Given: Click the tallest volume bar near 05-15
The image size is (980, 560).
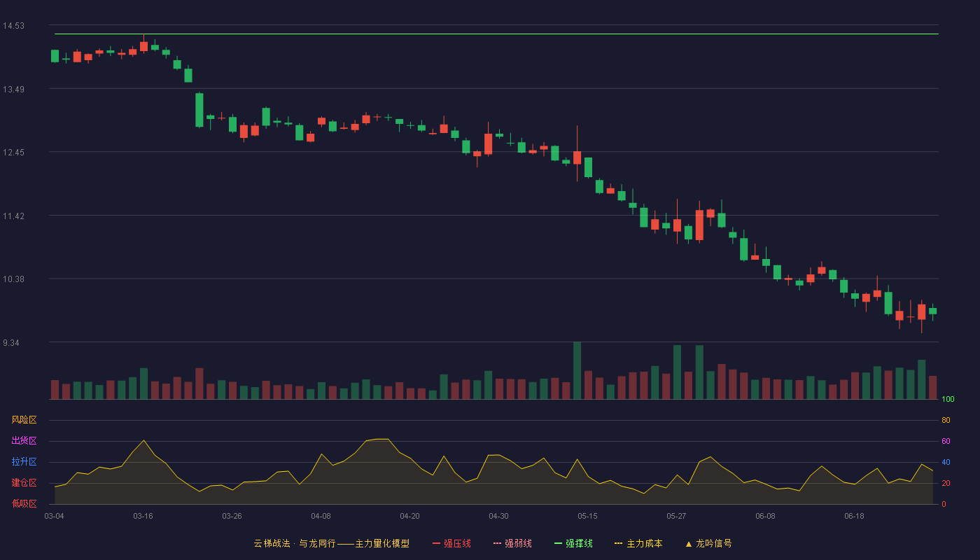Looking at the screenshot, I should (x=577, y=370).
